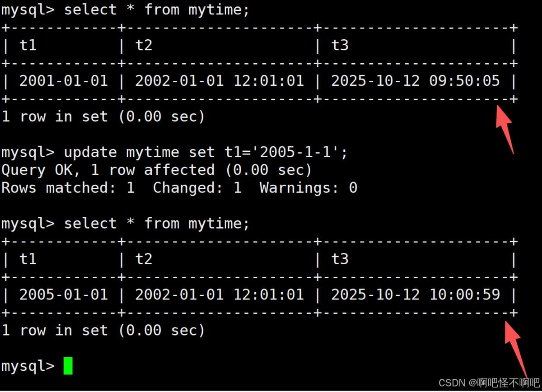This screenshot has height=392, width=542.
Task: Click the update mytime command line
Action: pos(174,152)
